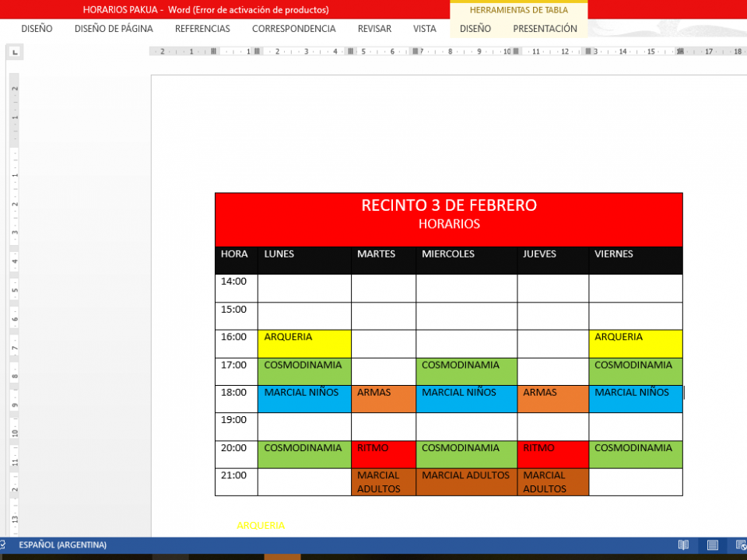Image resolution: width=747 pixels, height=560 pixels.
Task: Open the PRESENTACIÓN table tools tab
Action: [x=545, y=29]
